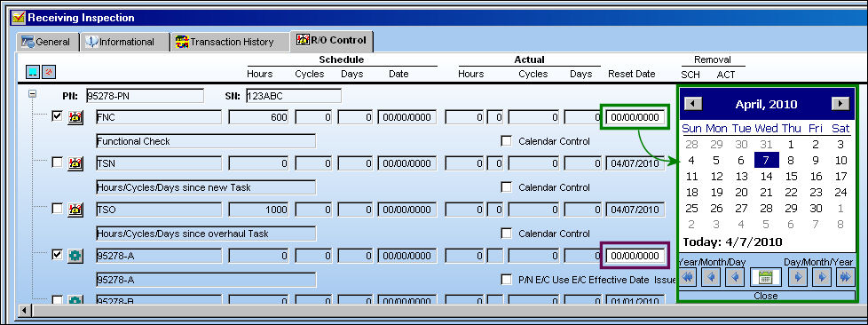Click the red symbol icon beside the cyan icon

coord(49,72)
